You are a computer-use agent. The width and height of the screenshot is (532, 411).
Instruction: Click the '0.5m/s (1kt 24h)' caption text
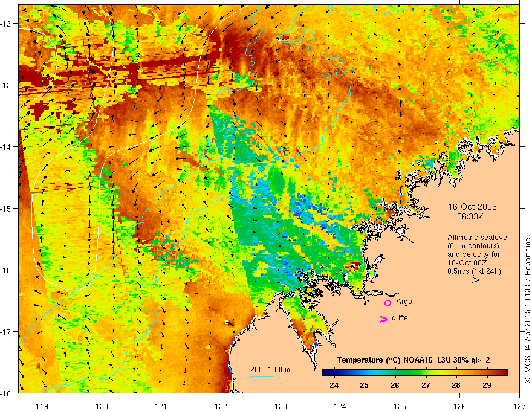point(474,271)
